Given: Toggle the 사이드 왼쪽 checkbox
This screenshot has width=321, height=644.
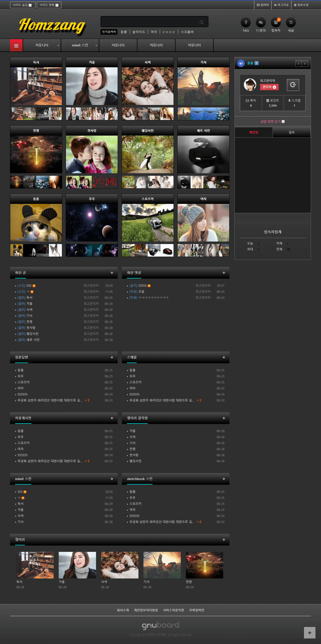Looking at the screenshot, I should [x=57, y=5].
